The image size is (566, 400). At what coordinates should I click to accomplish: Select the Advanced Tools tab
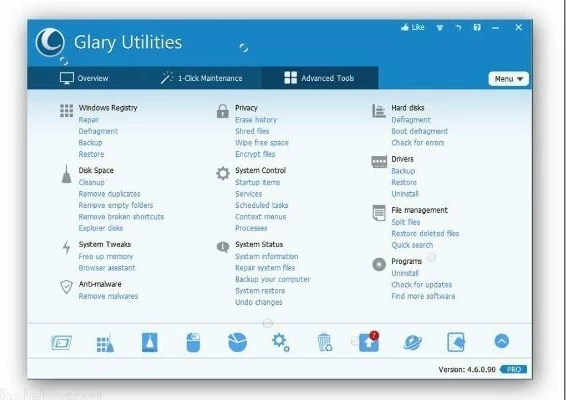320,78
